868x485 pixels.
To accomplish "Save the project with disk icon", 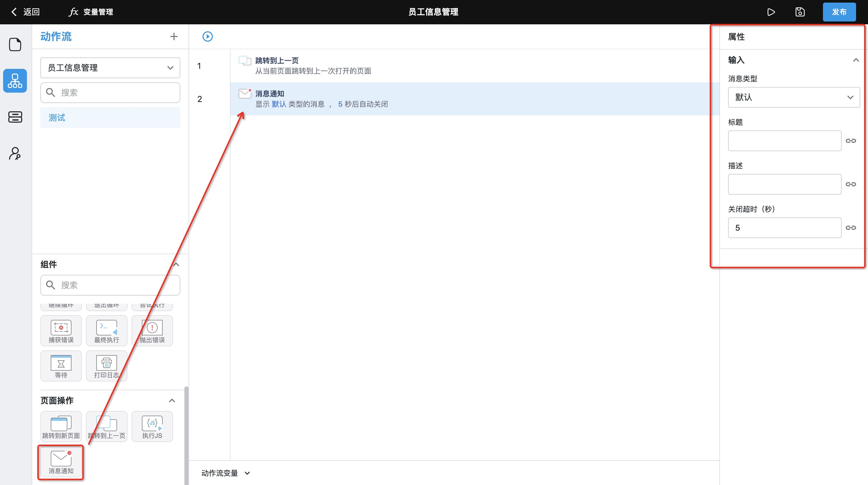I will [800, 12].
